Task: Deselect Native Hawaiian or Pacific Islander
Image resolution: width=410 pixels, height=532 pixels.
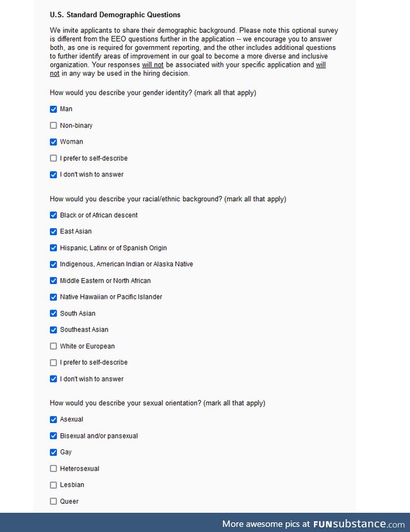Action: point(53,297)
